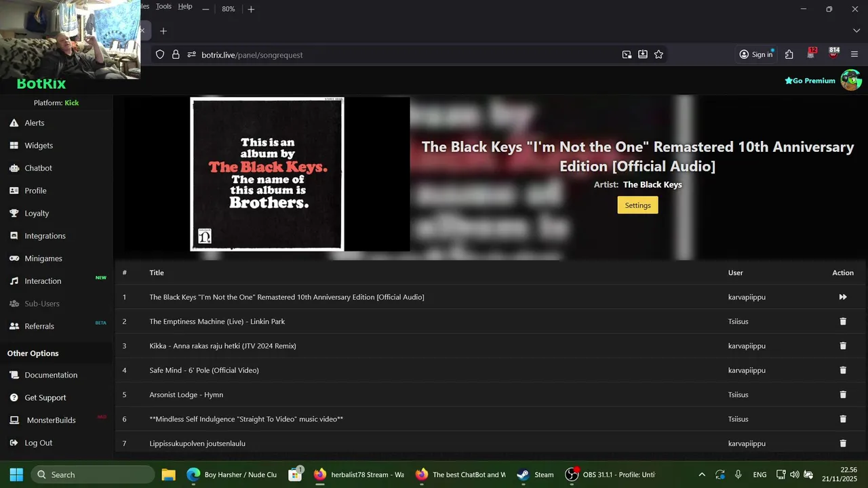This screenshot has width=868, height=488.
Task: Open the Alerts sidebar section
Action: point(34,123)
